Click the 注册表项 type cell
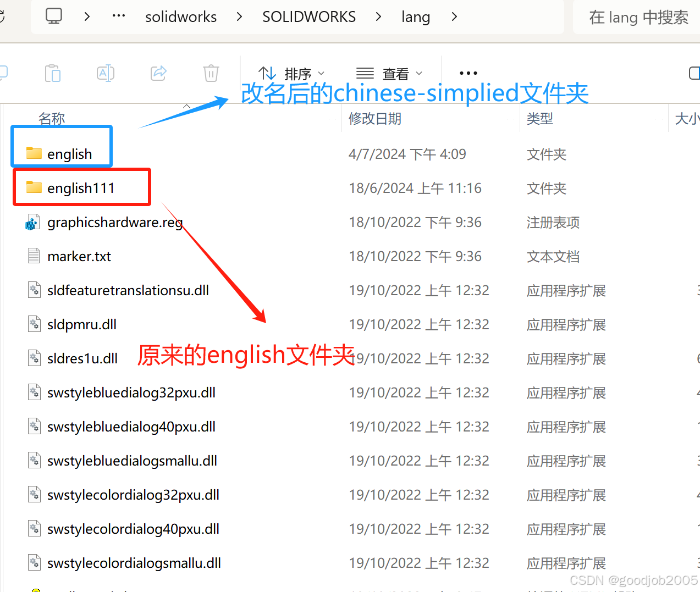 tap(553, 222)
